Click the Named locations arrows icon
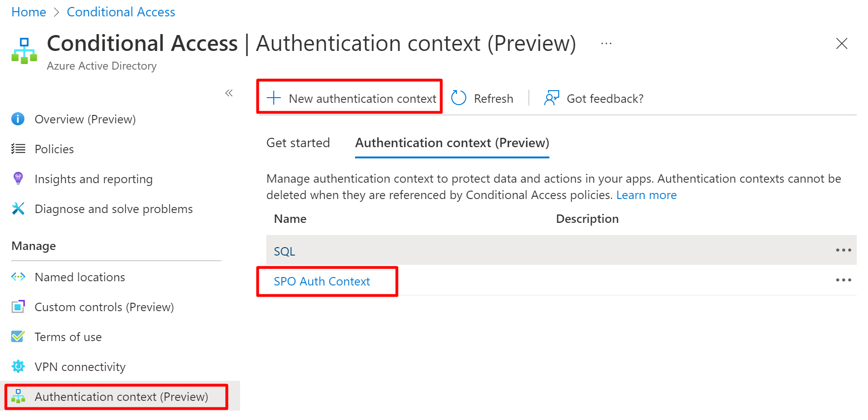This screenshot has height=420, width=868. [x=18, y=277]
